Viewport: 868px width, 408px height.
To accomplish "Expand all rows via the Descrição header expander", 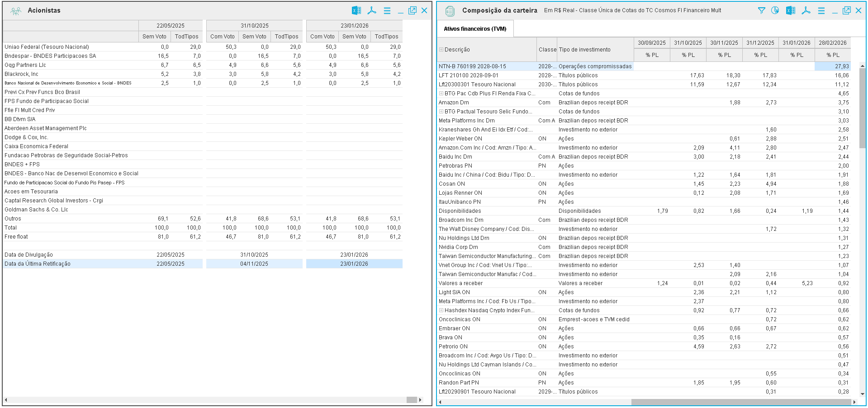I will (x=441, y=50).
